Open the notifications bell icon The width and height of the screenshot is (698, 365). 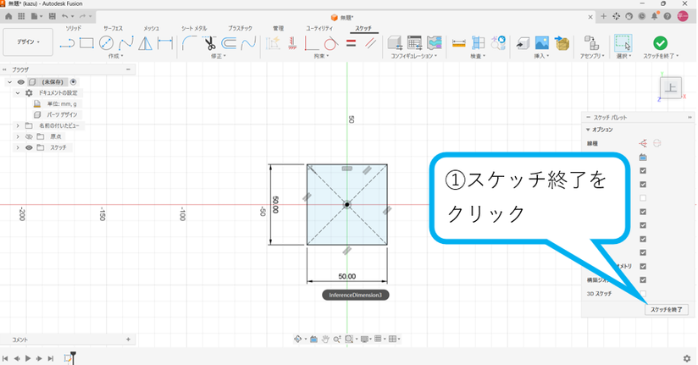click(x=654, y=16)
